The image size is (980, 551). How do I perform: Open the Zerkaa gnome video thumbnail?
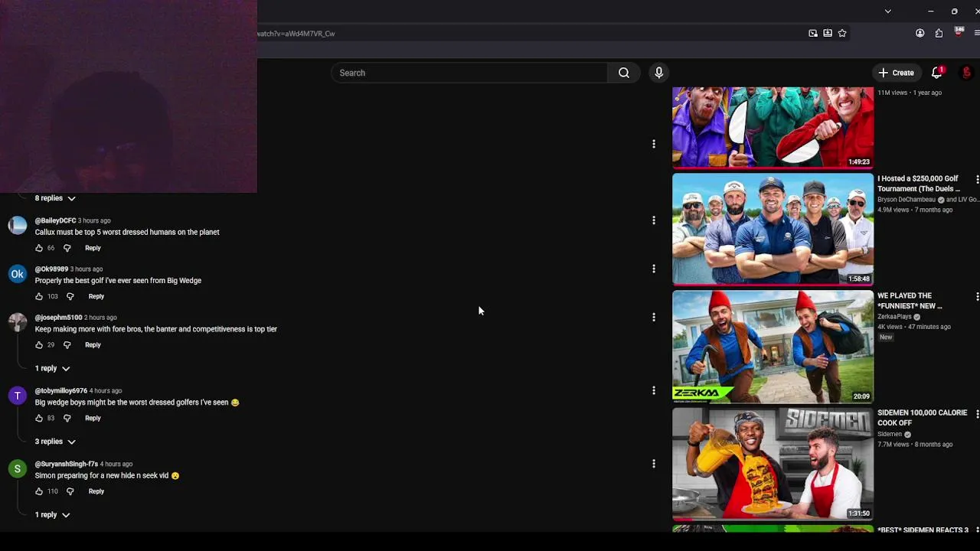(773, 347)
